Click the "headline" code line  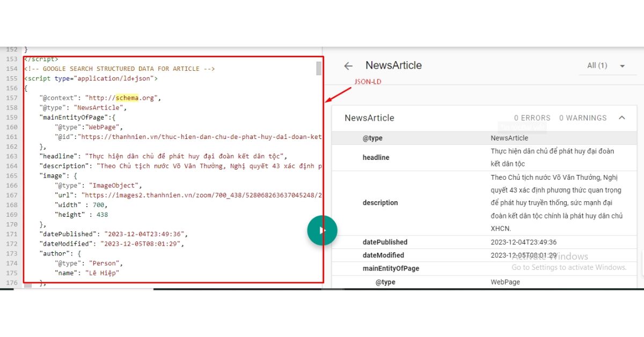point(163,156)
